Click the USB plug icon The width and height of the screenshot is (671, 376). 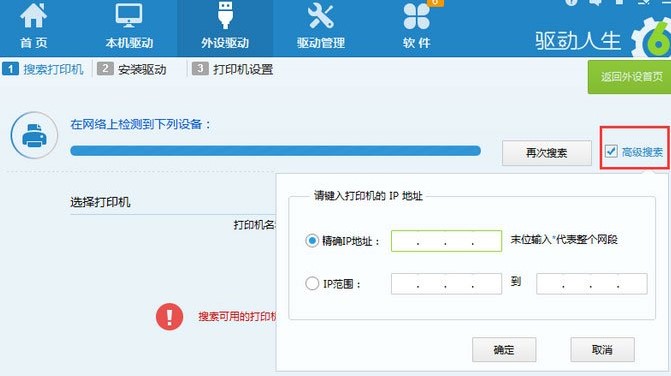pos(225,15)
